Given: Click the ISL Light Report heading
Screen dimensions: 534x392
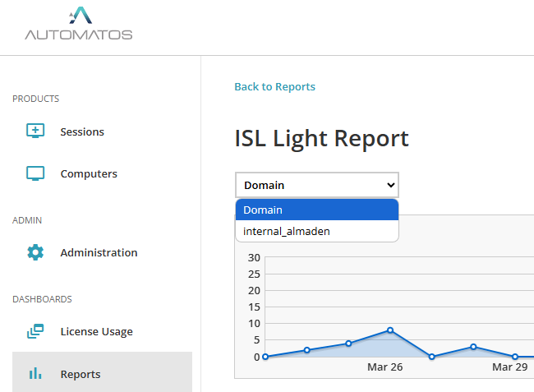Looking at the screenshot, I should tap(322, 138).
